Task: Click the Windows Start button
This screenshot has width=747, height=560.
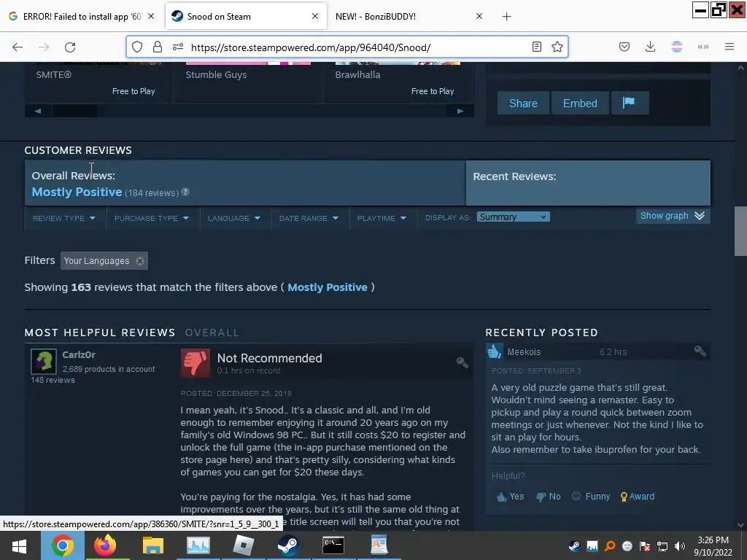Action: pyautogui.click(x=19, y=545)
